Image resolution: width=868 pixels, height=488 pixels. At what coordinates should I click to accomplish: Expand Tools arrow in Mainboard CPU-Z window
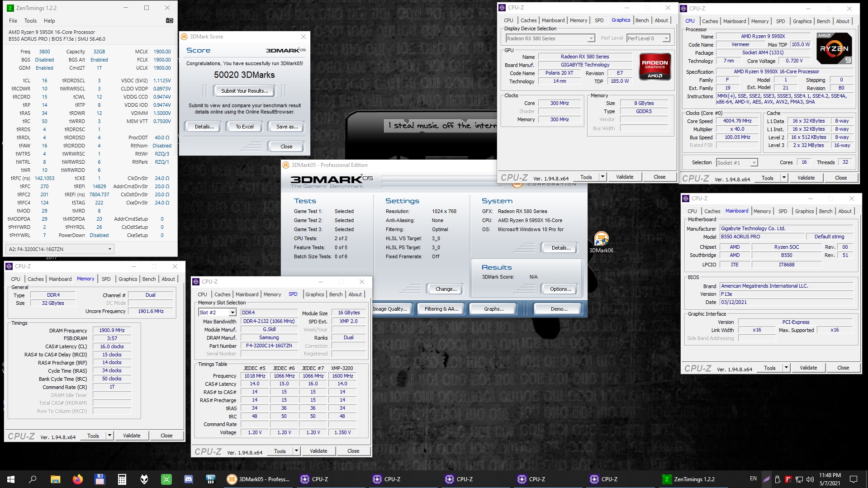pos(786,368)
